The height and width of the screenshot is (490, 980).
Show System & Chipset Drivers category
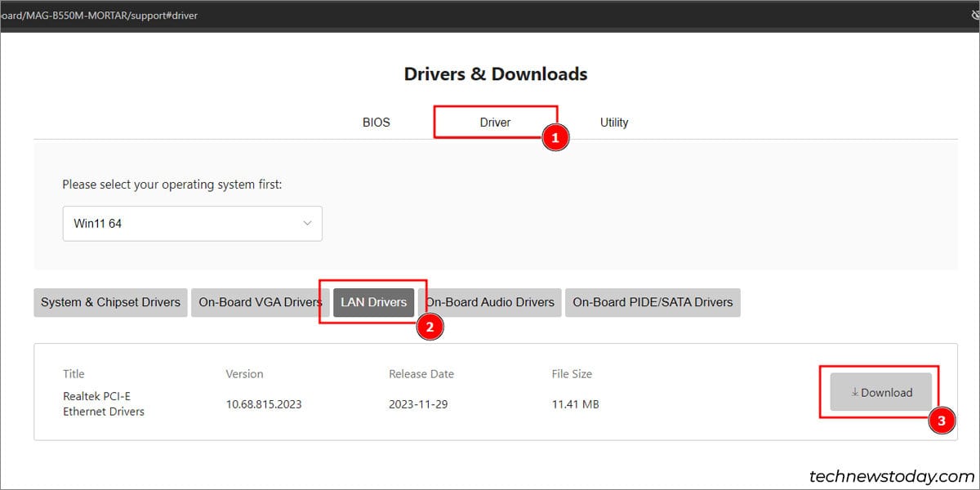click(110, 302)
